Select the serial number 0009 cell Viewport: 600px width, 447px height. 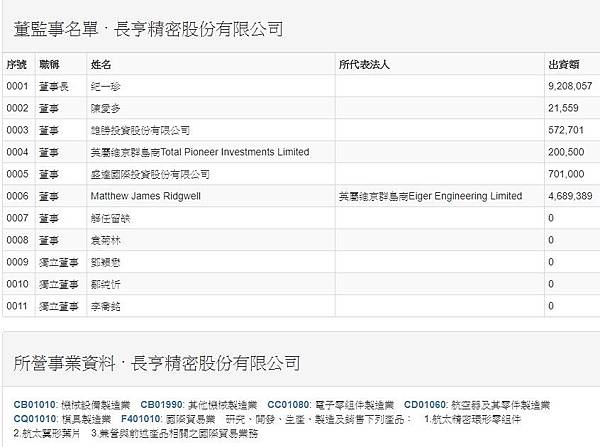click(17, 262)
